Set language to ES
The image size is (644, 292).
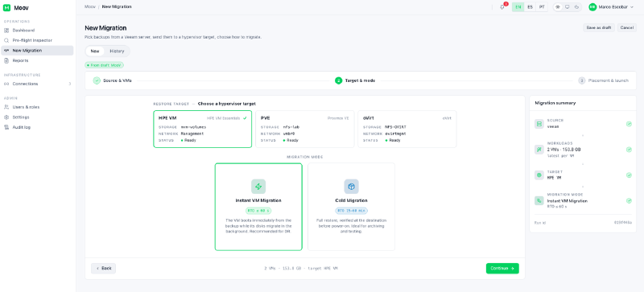click(530, 7)
